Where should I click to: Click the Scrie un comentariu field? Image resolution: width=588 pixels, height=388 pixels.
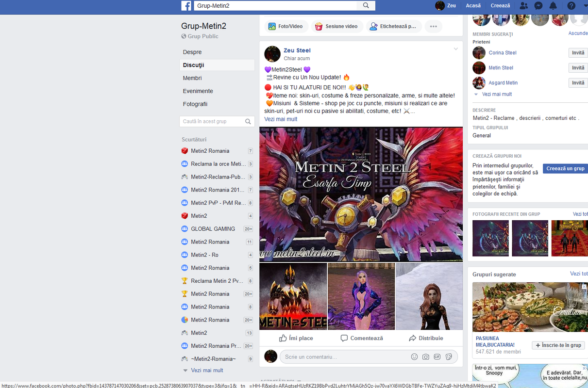tap(345, 356)
